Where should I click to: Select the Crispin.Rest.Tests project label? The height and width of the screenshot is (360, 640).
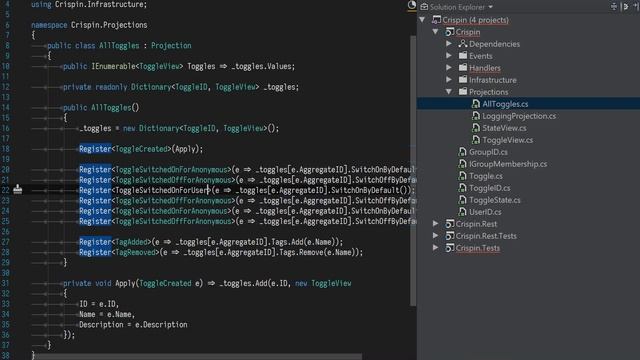point(486,236)
